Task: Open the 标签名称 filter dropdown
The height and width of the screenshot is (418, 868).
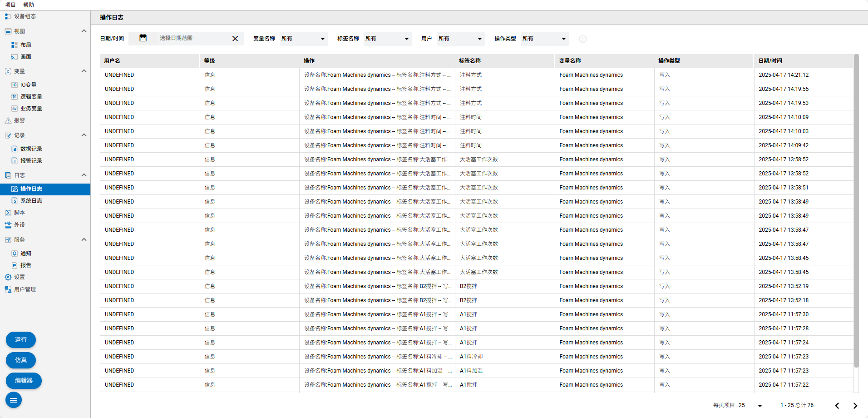Action: pyautogui.click(x=388, y=39)
